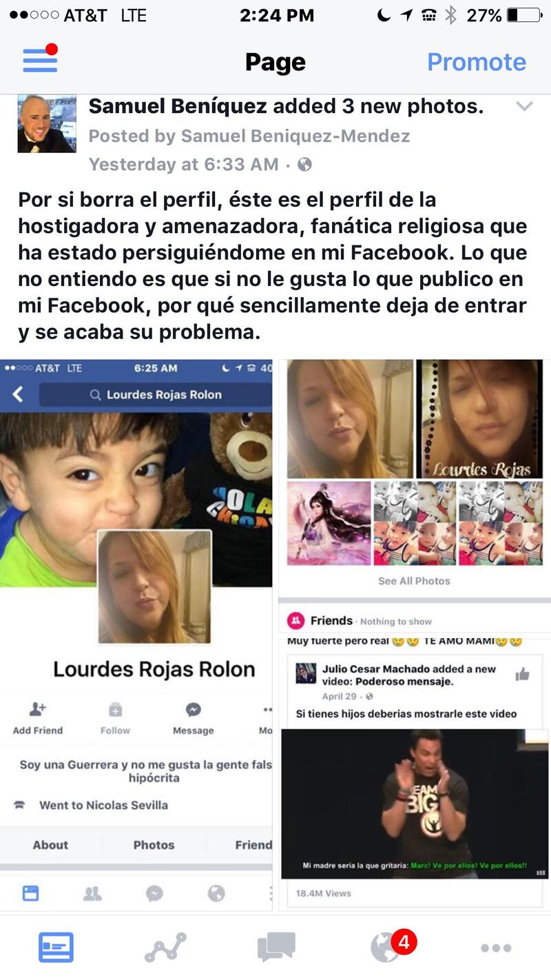
Task: Open Samuel Beníquez's profile picture thumbnail
Action: coord(47,123)
